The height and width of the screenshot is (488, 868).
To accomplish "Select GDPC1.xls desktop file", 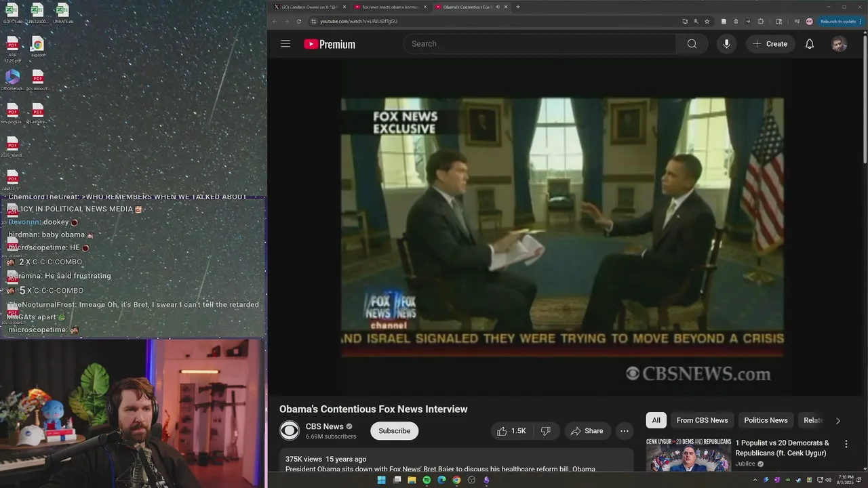I will [12, 14].
